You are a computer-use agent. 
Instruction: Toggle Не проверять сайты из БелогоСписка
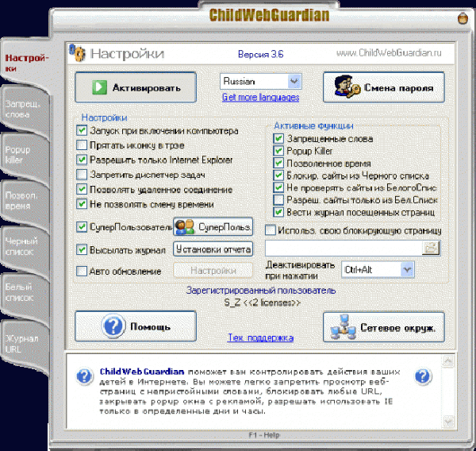pyautogui.click(x=278, y=187)
